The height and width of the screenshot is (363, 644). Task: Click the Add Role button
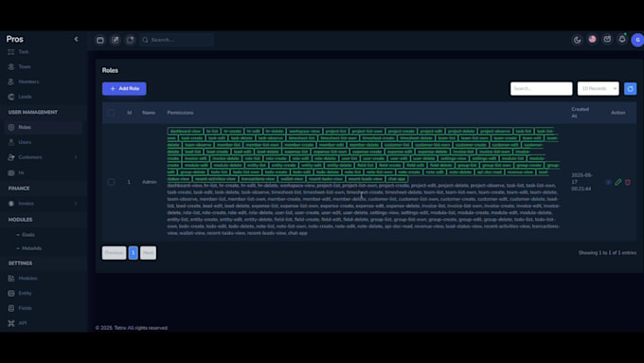point(124,89)
